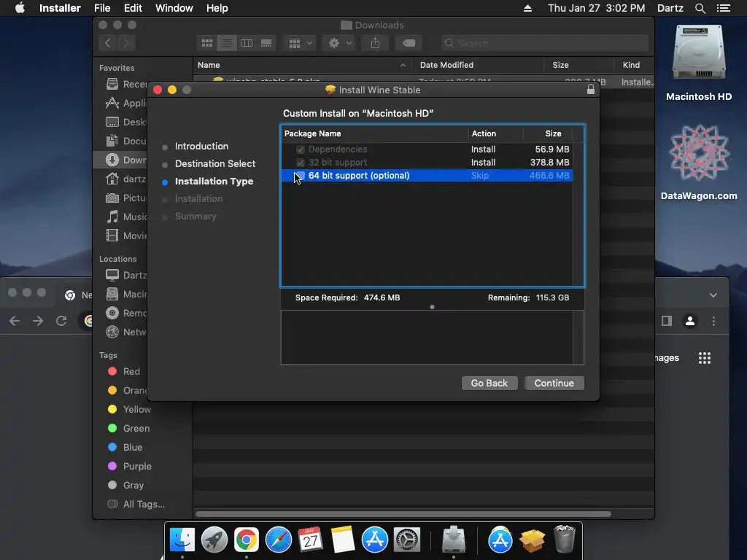Open the Window menu
The image size is (747, 560).
pos(174,8)
